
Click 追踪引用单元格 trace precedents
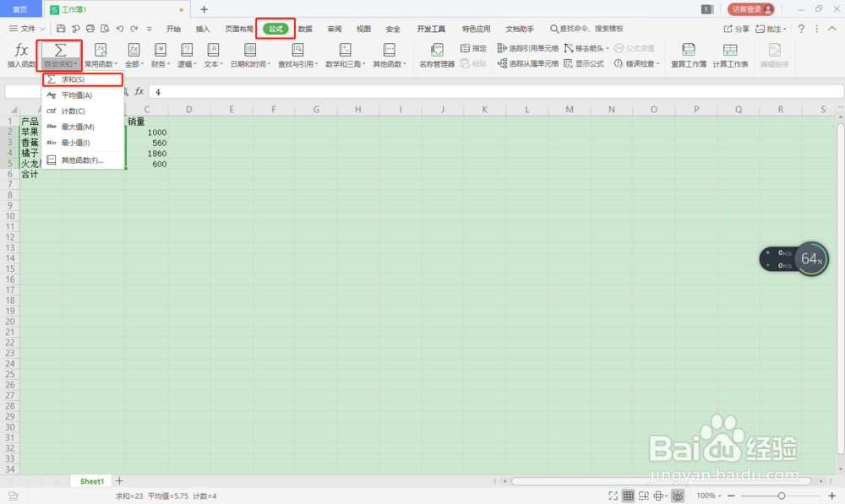click(527, 48)
